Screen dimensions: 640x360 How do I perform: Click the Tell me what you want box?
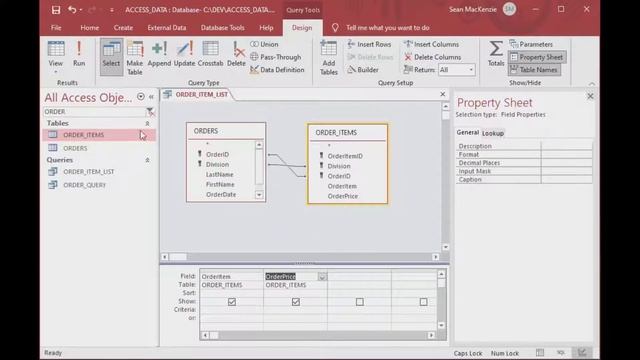(x=388, y=28)
